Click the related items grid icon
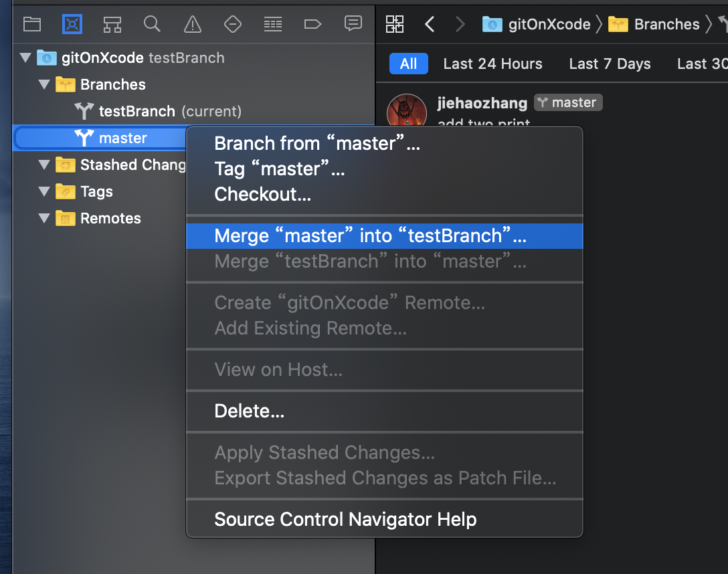 pyautogui.click(x=395, y=24)
